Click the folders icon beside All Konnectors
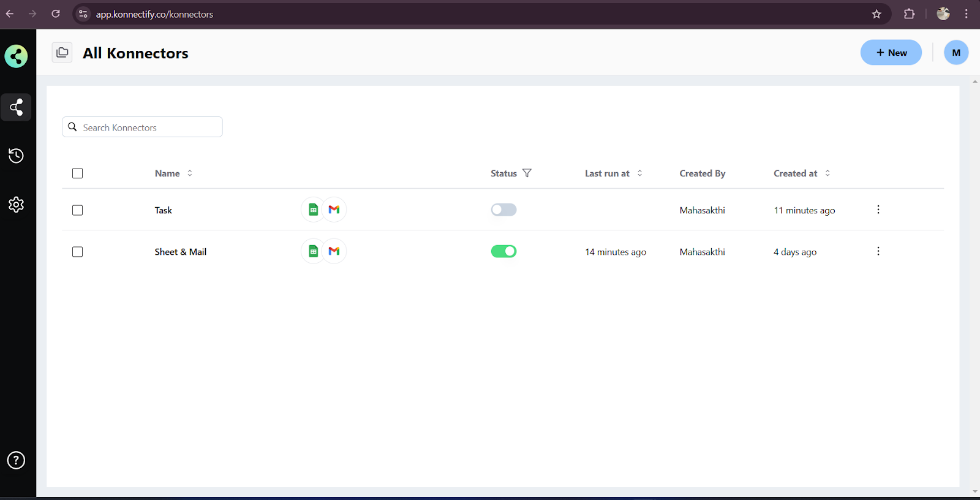Screen dimensions: 980x500 [62, 53]
